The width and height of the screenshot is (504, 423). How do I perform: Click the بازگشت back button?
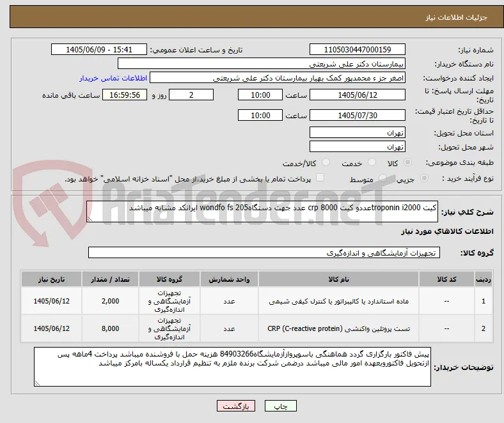pos(236,406)
